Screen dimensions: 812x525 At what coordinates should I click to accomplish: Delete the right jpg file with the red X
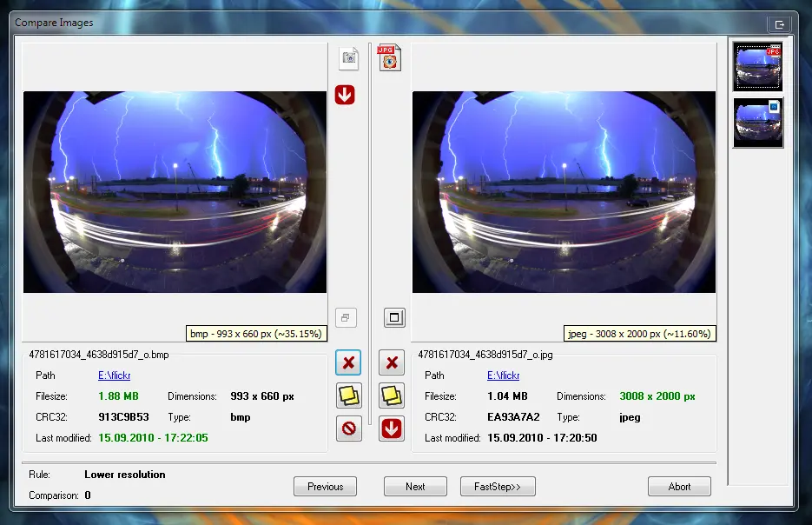coord(392,362)
